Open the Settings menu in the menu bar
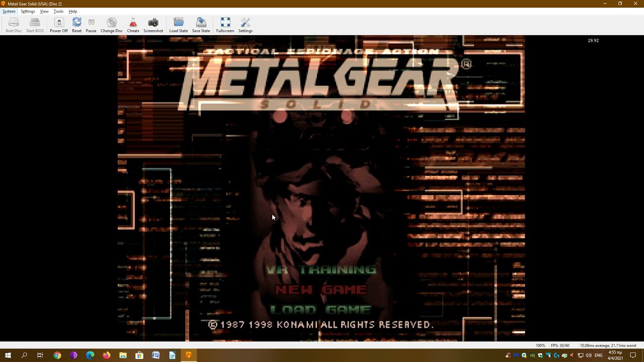 (x=28, y=11)
